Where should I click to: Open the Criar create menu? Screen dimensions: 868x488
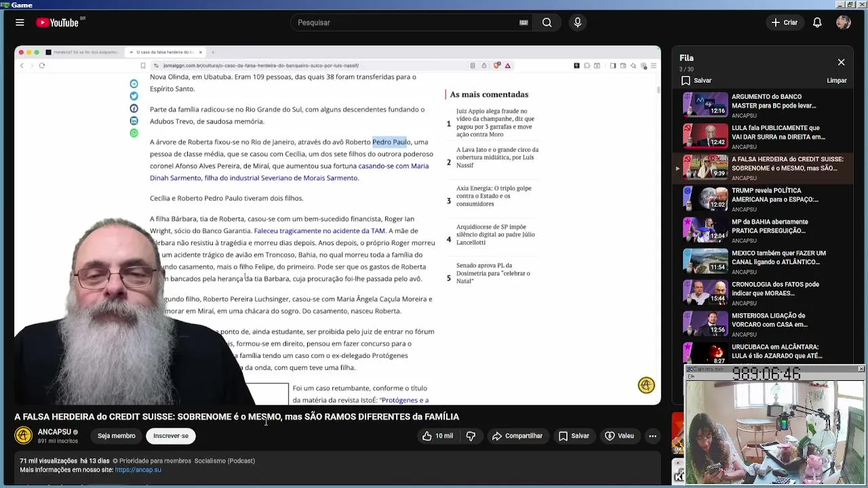pyautogui.click(x=785, y=22)
